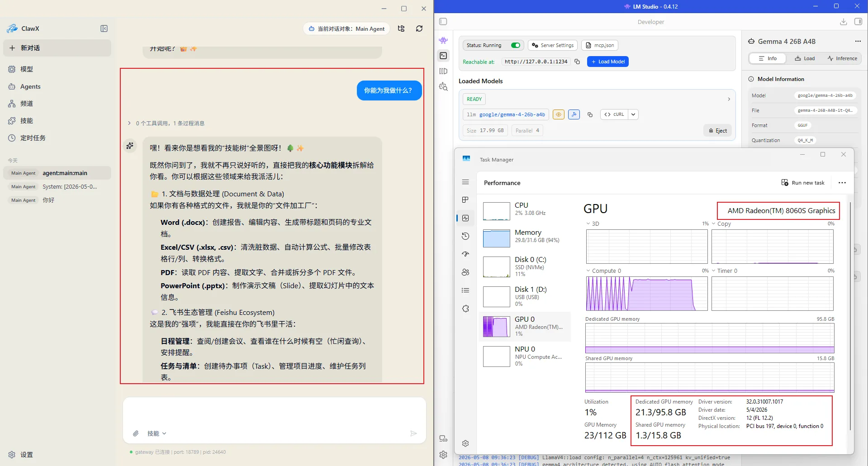Screen dimensions: 868x466
Task: Open Task Manager more options ellipsis
Action: (842, 183)
